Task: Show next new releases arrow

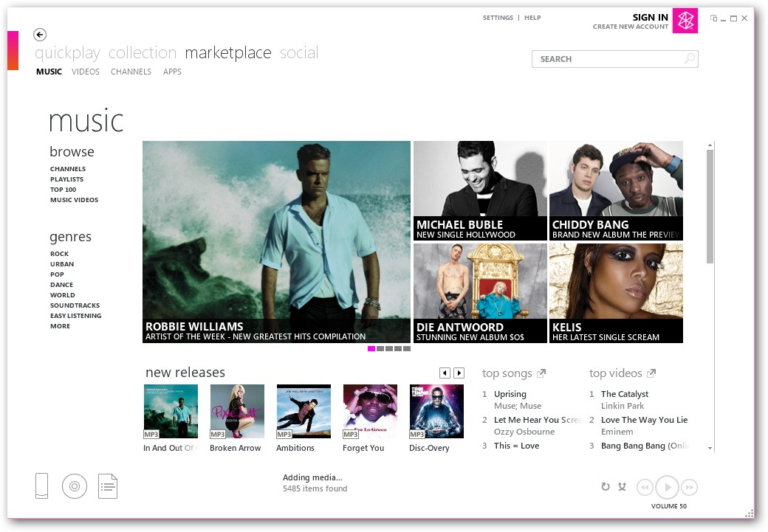Action: pyautogui.click(x=459, y=373)
